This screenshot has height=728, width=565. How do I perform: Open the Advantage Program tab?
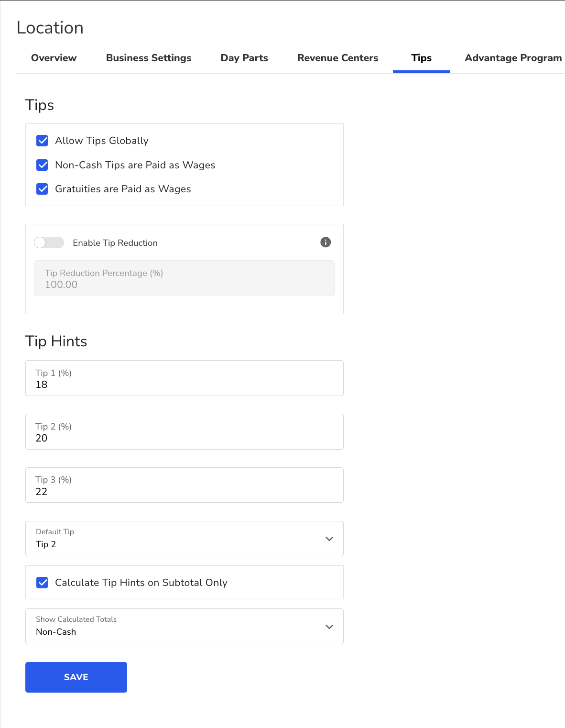[513, 58]
